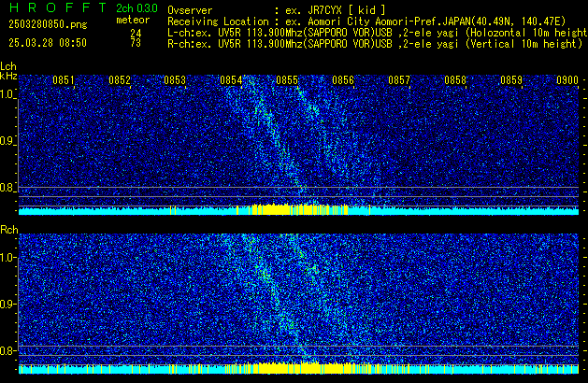Click the R-ch receiver description line
Screen dimensions: 588x383
[x=375, y=44]
